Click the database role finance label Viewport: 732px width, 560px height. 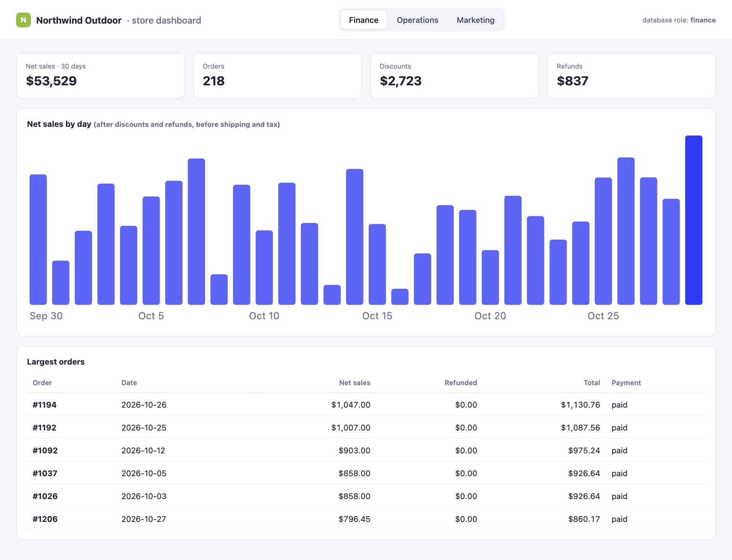point(679,20)
